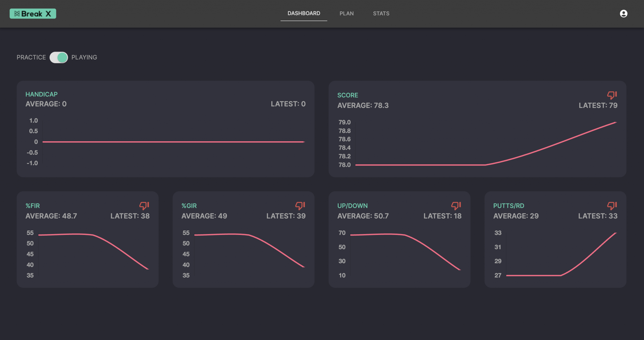Click the thumbs-down icon on the PUTTS/RD card
This screenshot has width=644, height=340.
(x=612, y=206)
